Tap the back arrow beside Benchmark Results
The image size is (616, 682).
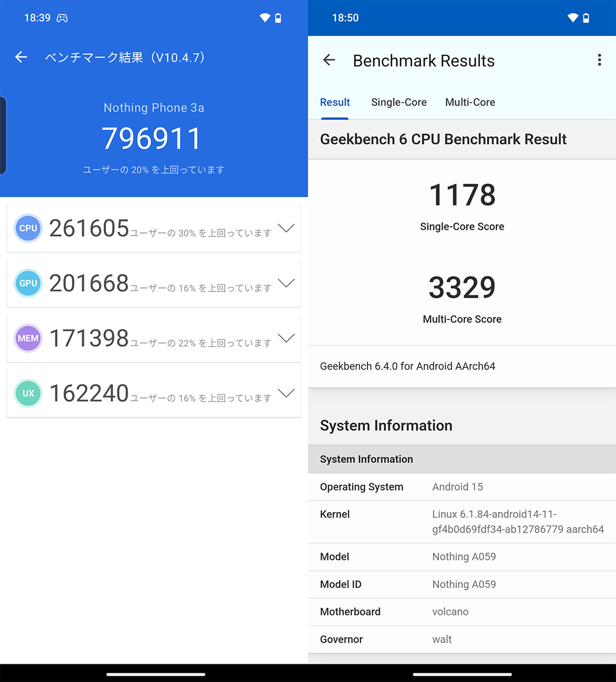click(329, 60)
